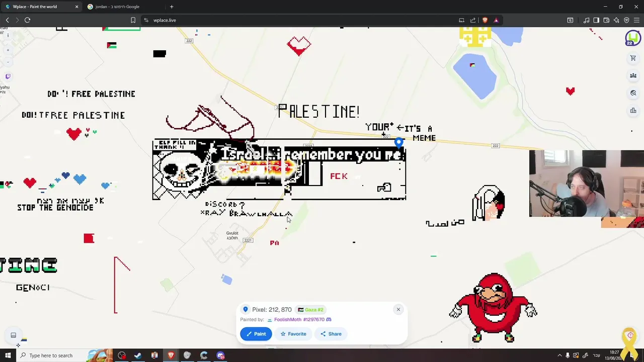The width and height of the screenshot is (644, 362).
Task: Bookmark this page with the bookmark icon
Action: pyautogui.click(x=133, y=20)
